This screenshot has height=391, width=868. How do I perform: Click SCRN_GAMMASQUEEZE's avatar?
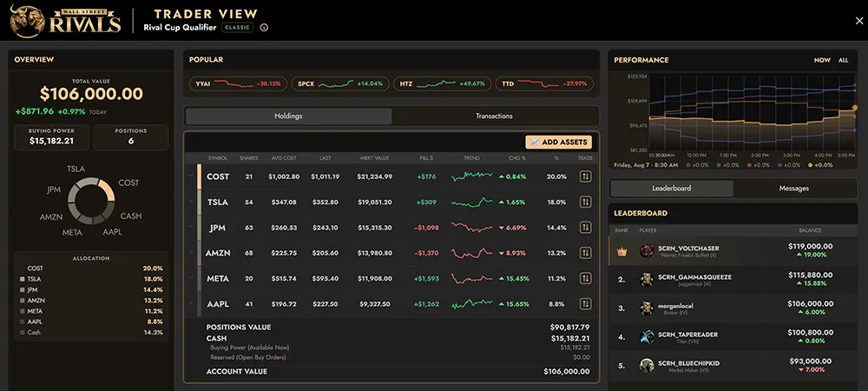647,279
